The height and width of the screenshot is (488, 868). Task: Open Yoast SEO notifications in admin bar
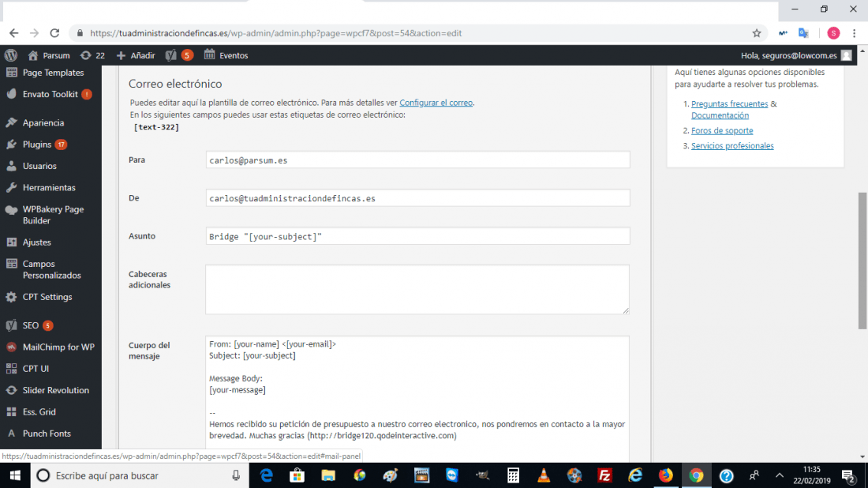point(179,54)
